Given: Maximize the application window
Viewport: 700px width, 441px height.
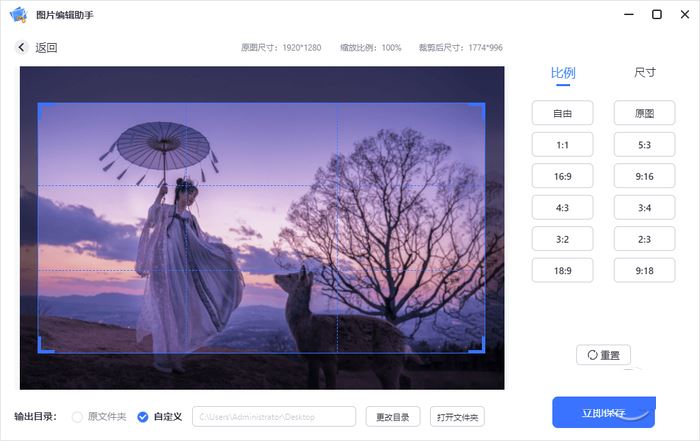Looking at the screenshot, I should [x=656, y=14].
